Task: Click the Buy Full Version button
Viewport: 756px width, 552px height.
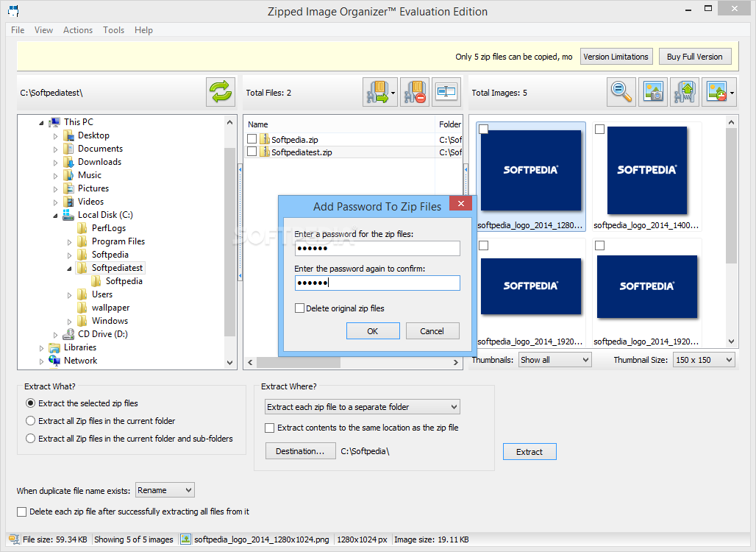Action: click(x=695, y=57)
